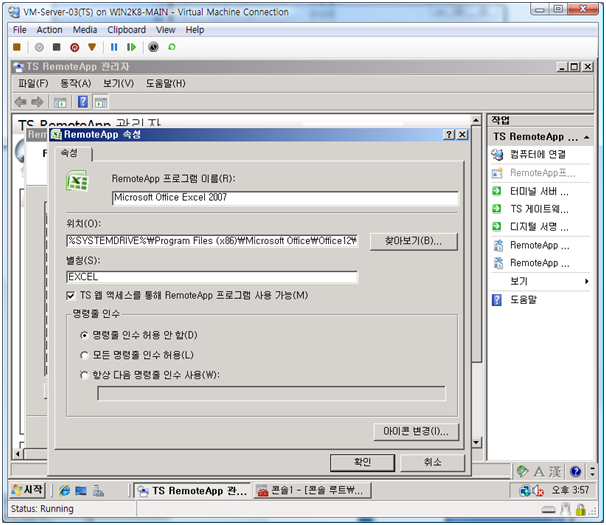This screenshot has height=525, width=606.
Task: Click the orange Save state icon
Action: [92, 47]
